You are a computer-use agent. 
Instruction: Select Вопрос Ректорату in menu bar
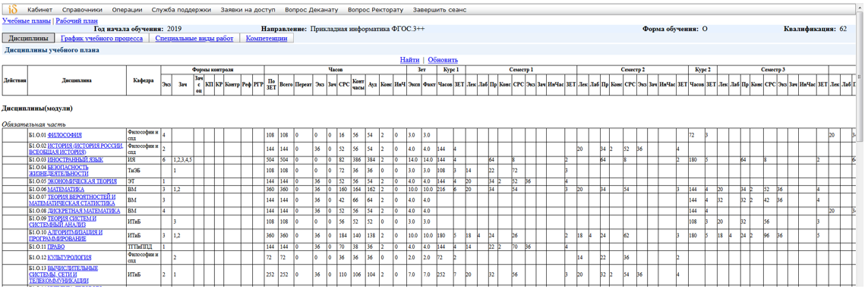point(376,10)
